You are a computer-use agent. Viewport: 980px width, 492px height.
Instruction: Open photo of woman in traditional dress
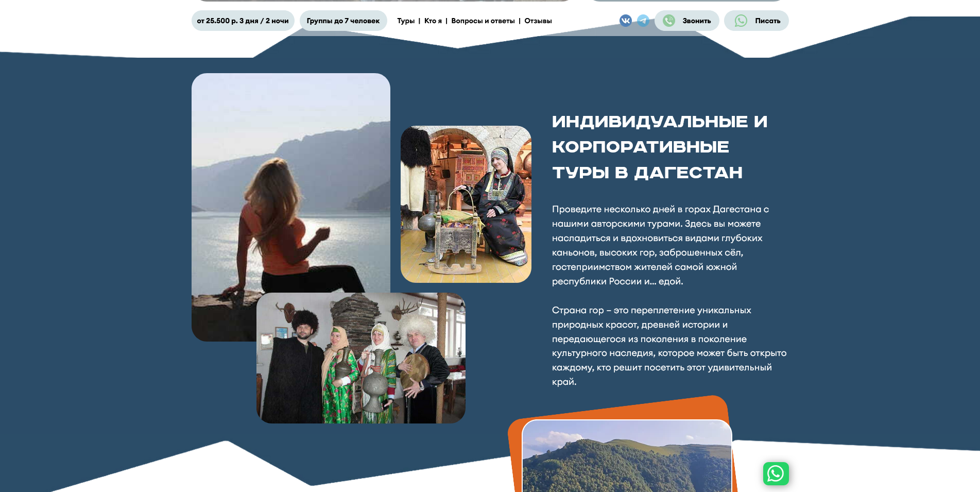point(466,204)
